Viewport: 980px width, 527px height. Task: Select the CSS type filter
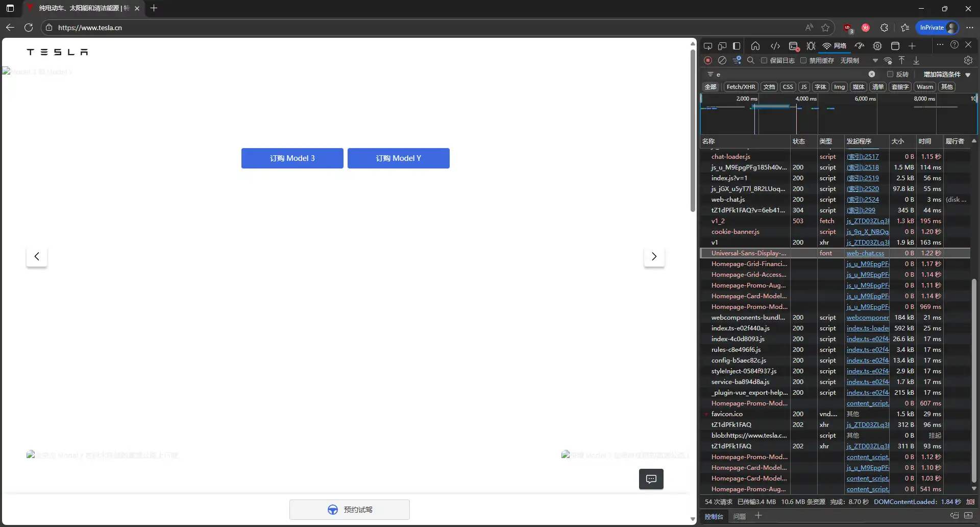point(788,87)
